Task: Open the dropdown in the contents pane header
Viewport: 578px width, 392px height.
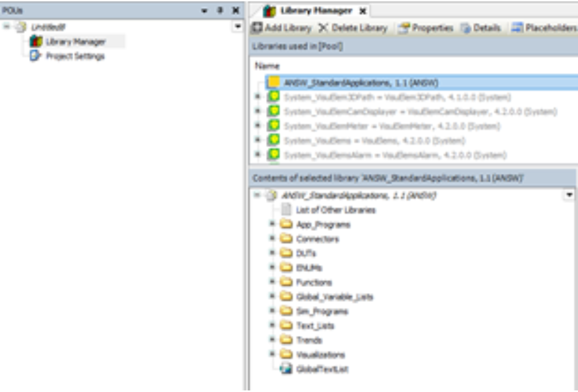Action: [x=570, y=193]
